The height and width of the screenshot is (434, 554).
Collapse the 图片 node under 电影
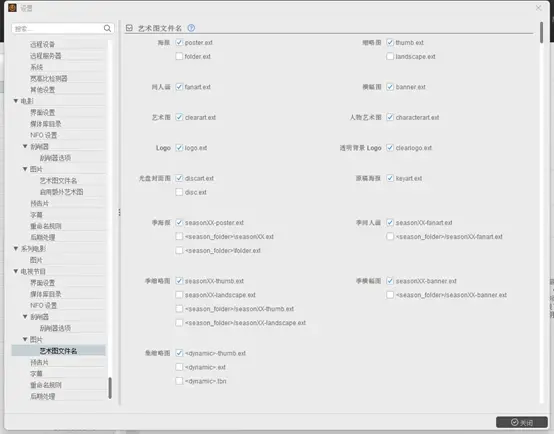(25, 169)
